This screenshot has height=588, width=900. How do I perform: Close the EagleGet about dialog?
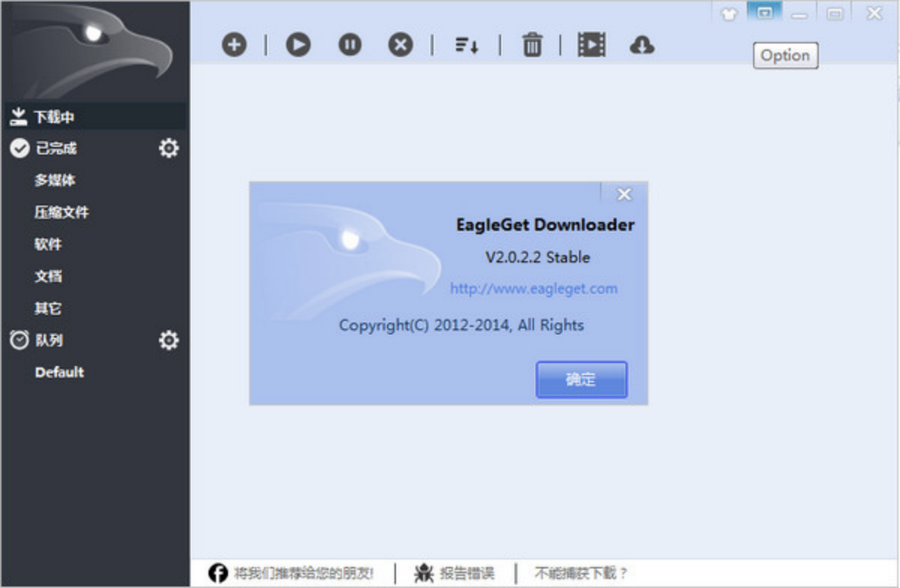[x=624, y=194]
